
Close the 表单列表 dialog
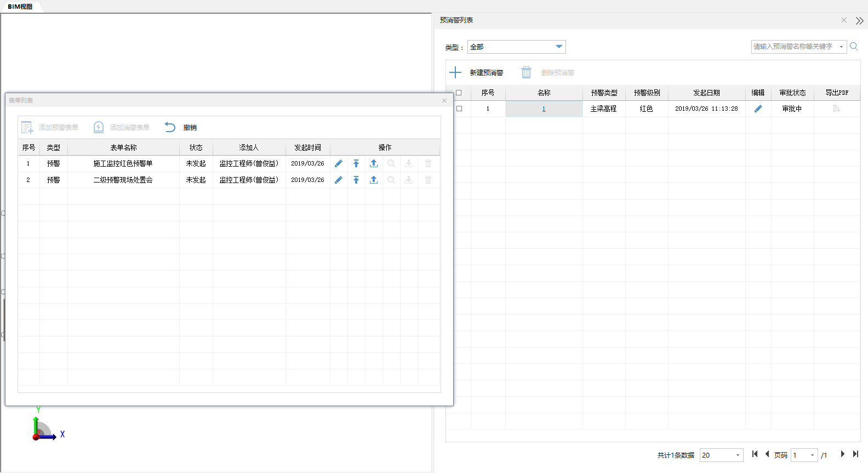click(444, 100)
